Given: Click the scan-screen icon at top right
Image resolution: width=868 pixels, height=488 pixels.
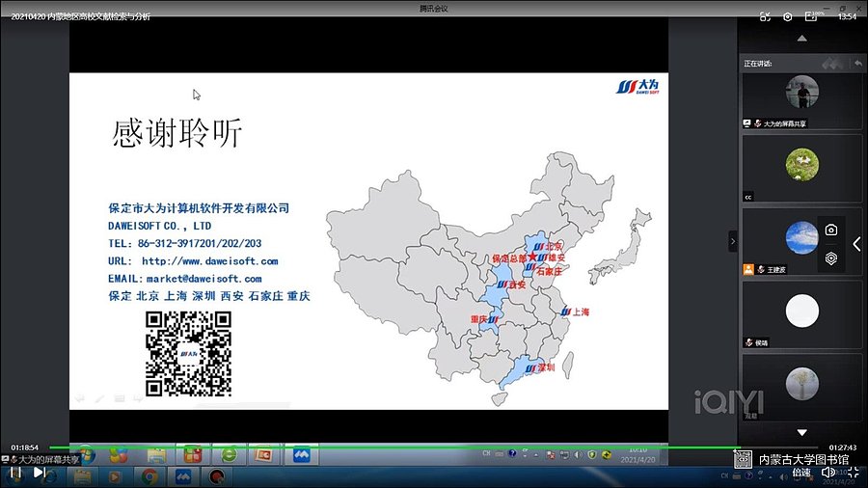Looking at the screenshot, I should [x=765, y=16].
